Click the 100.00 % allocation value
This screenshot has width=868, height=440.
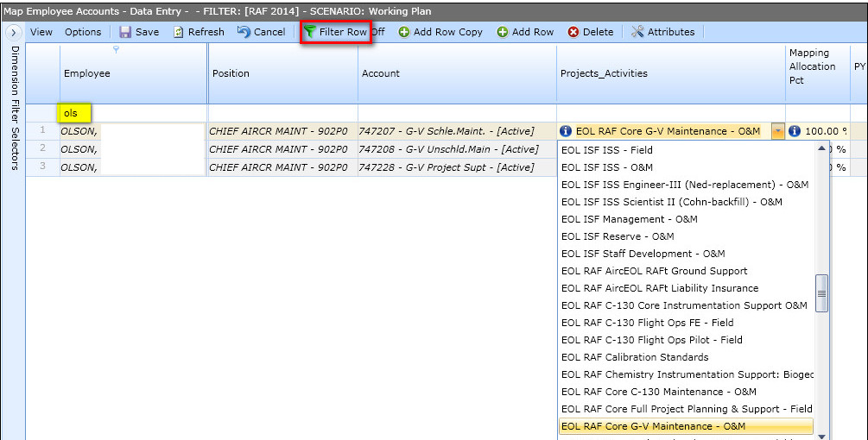[x=826, y=131]
